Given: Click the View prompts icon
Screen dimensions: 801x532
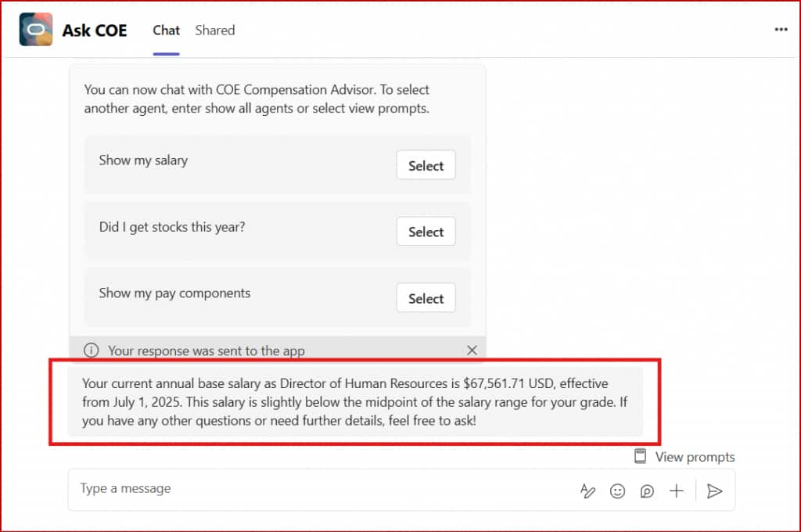Looking at the screenshot, I should [641, 457].
